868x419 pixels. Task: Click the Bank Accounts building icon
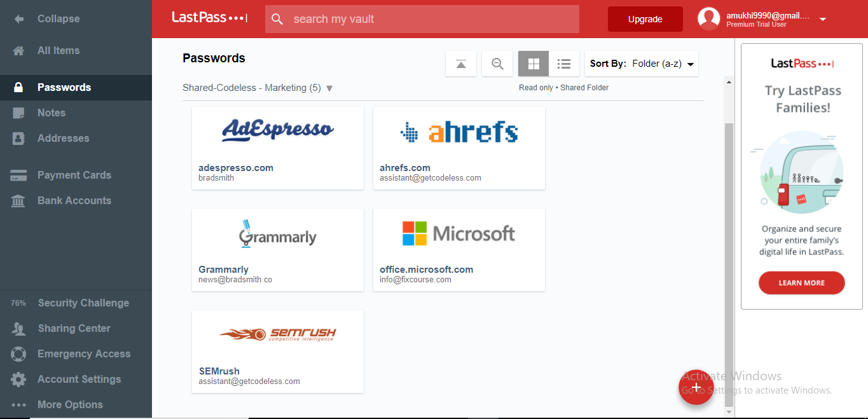tap(19, 201)
